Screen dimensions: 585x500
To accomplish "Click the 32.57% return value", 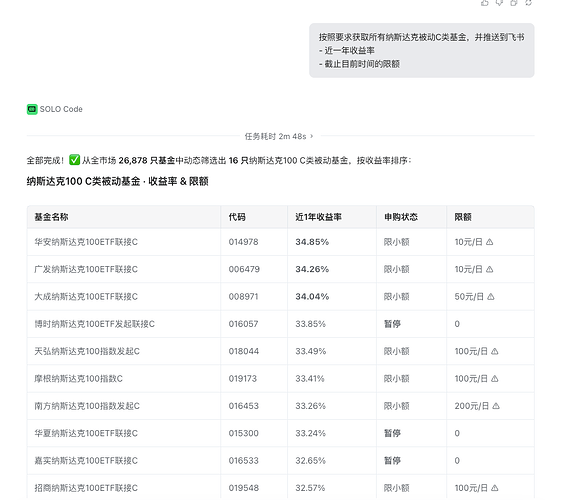I will point(310,488).
